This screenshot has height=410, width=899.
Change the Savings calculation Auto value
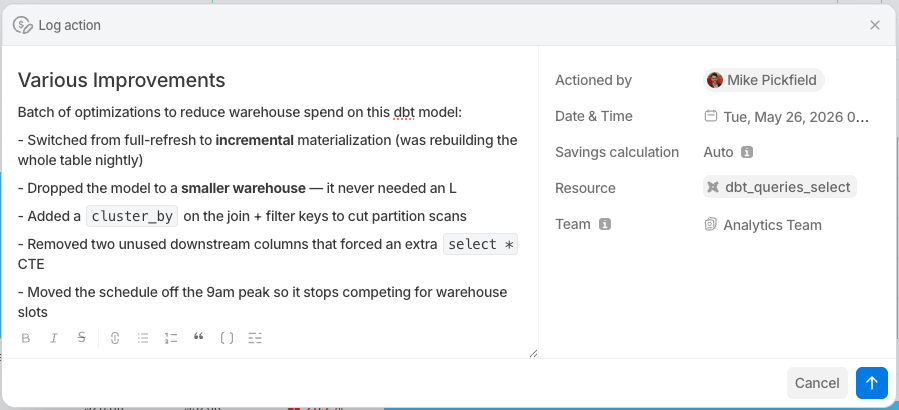(x=718, y=153)
